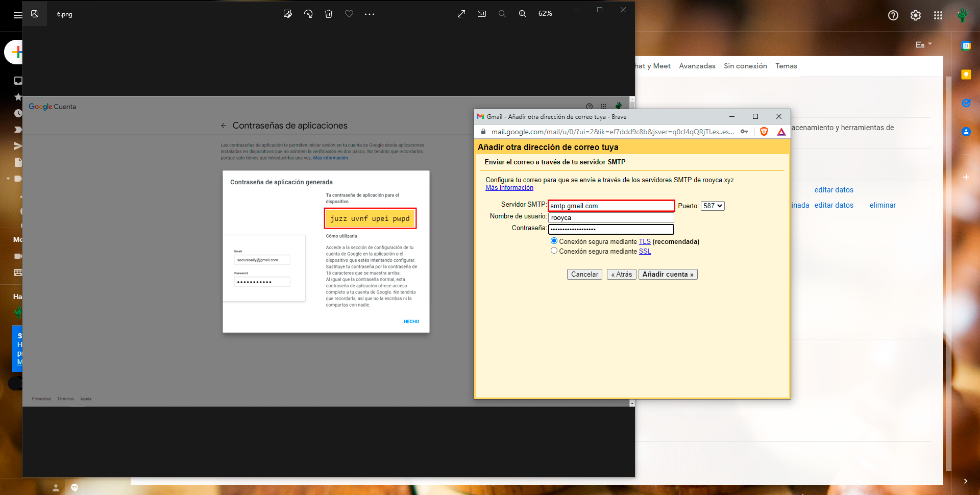
Task: Rotate the 6.png image
Action: point(308,14)
